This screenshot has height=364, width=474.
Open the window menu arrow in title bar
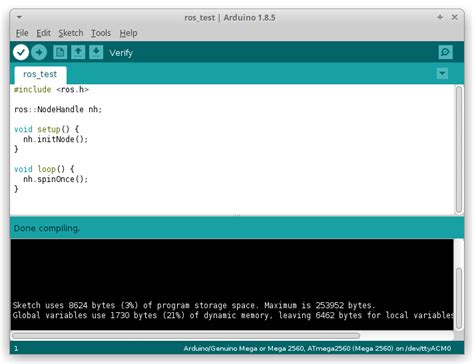(19, 17)
